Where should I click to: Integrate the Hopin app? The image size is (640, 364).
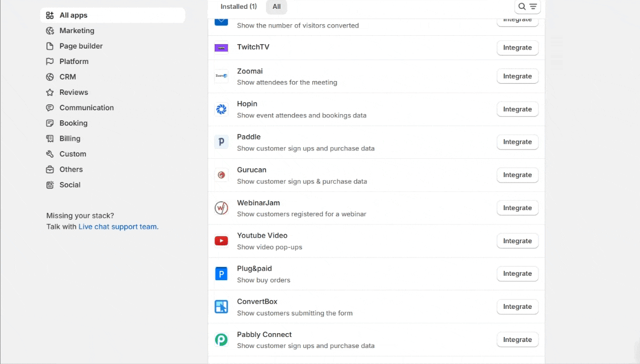pyautogui.click(x=517, y=109)
